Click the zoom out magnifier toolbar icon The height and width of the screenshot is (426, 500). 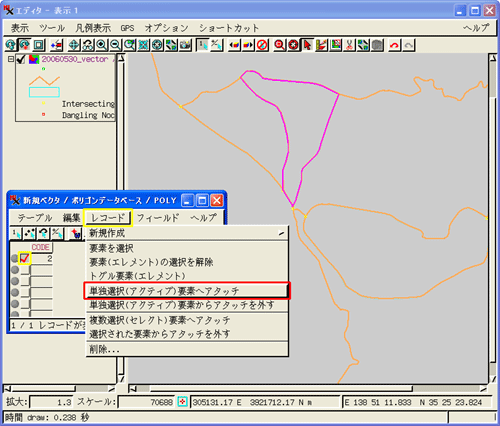115,45
